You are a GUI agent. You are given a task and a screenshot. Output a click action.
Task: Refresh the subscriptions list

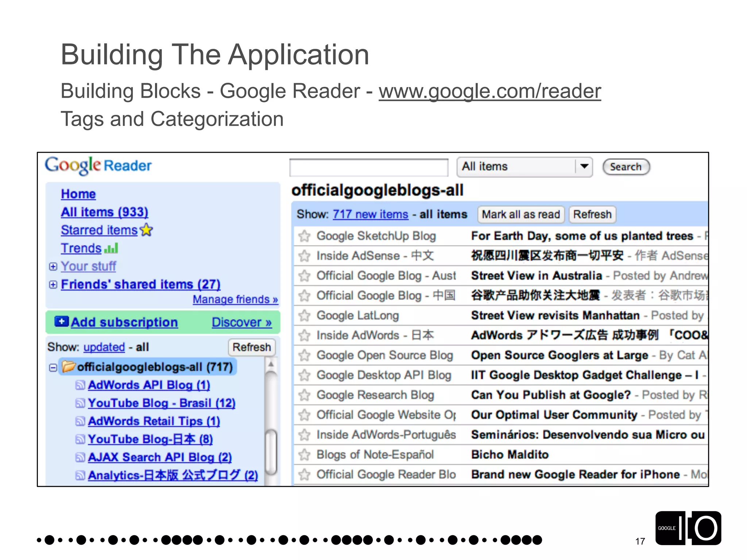point(252,347)
